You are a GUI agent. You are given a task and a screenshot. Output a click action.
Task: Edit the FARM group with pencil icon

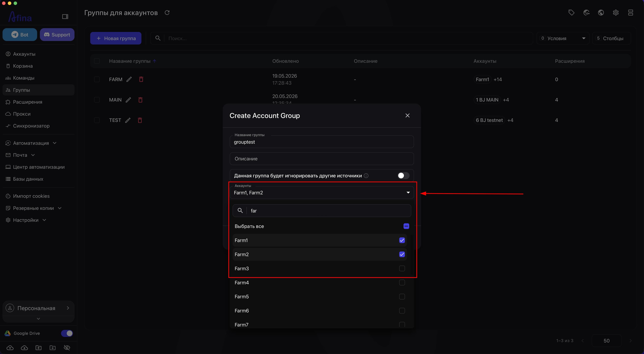coord(129,79)
